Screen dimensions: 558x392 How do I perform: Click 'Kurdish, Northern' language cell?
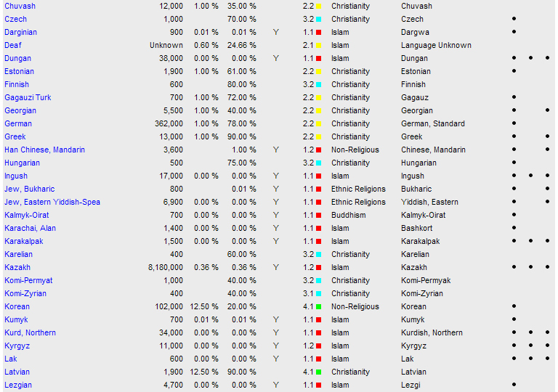point(432,333)
